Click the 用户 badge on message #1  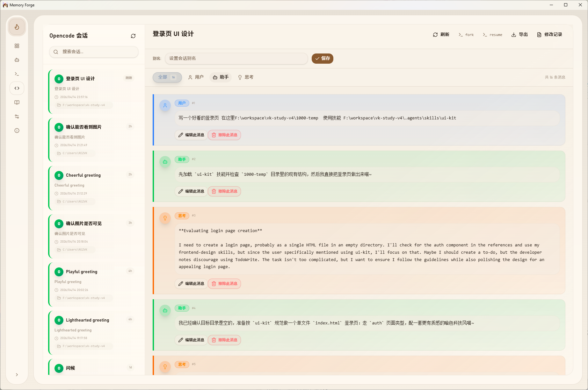coord(182,103)
